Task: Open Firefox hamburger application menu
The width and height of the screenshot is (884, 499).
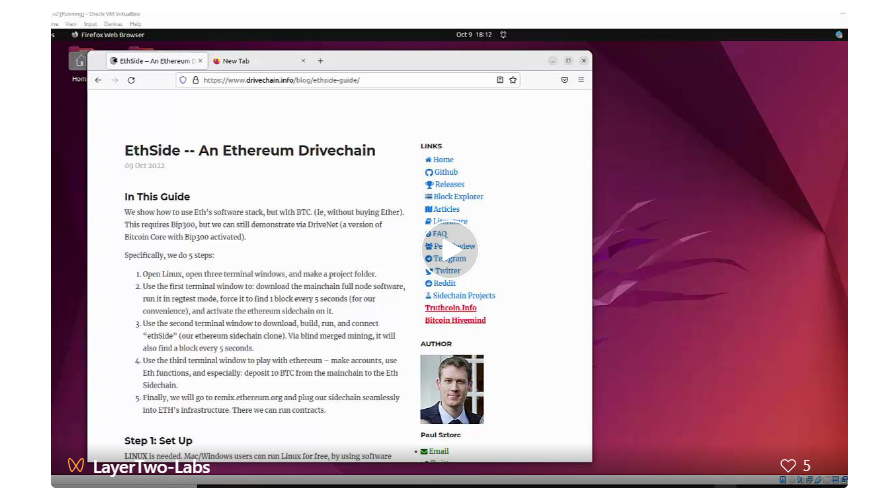Action: tap(581, 80)
